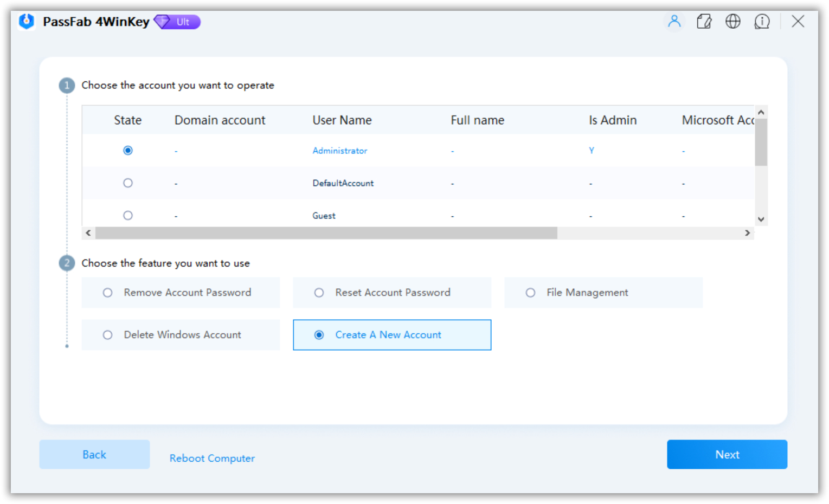Click the Reboot Computer link
Screen dimensions: 829x504
[x=211, y=458]
